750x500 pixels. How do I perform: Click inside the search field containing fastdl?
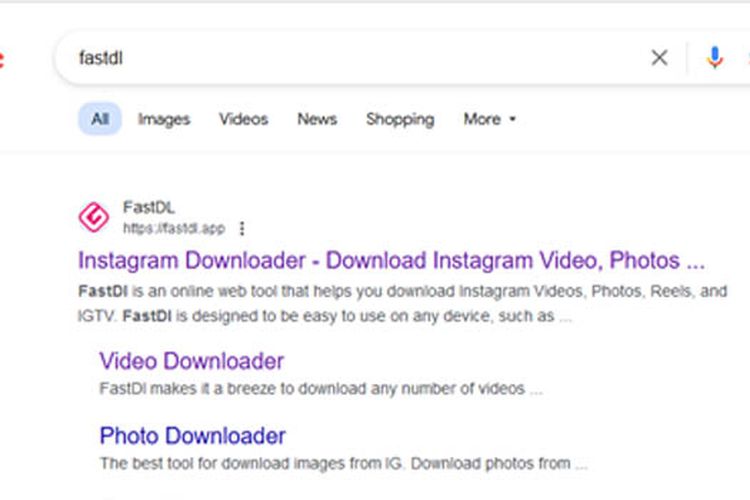pos(350,58)
